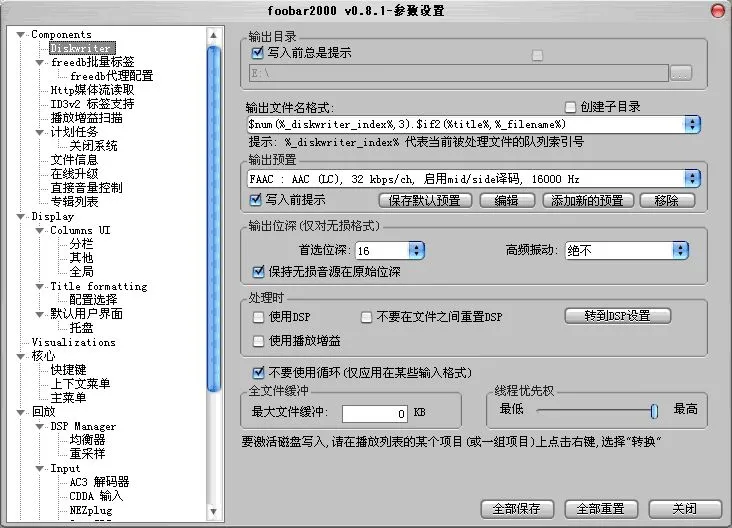Collapse the Components tree node

[21, 35]
